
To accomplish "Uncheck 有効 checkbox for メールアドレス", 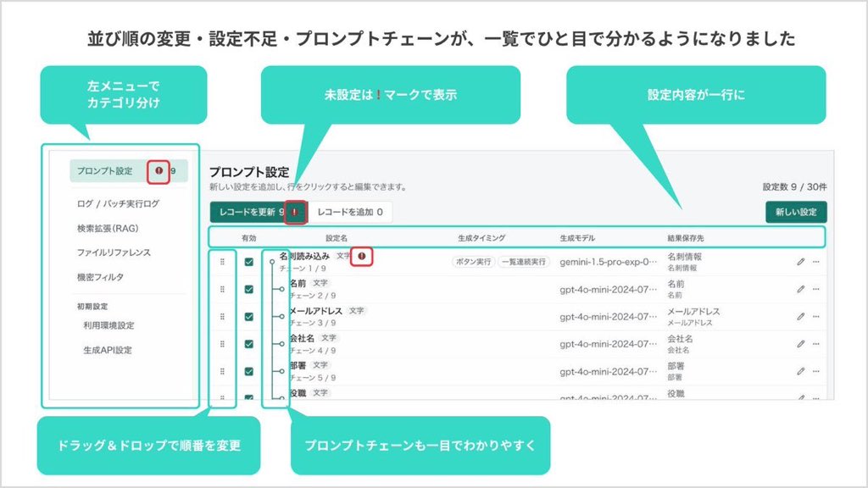I will point(249,317).
